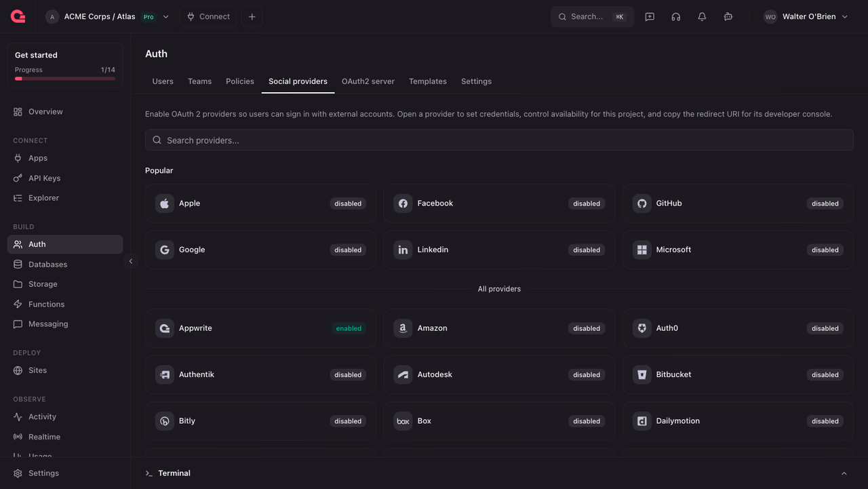Click the Bitbucket provider icon
Viewport: 868px width, 489px height.
click(642, 374)
